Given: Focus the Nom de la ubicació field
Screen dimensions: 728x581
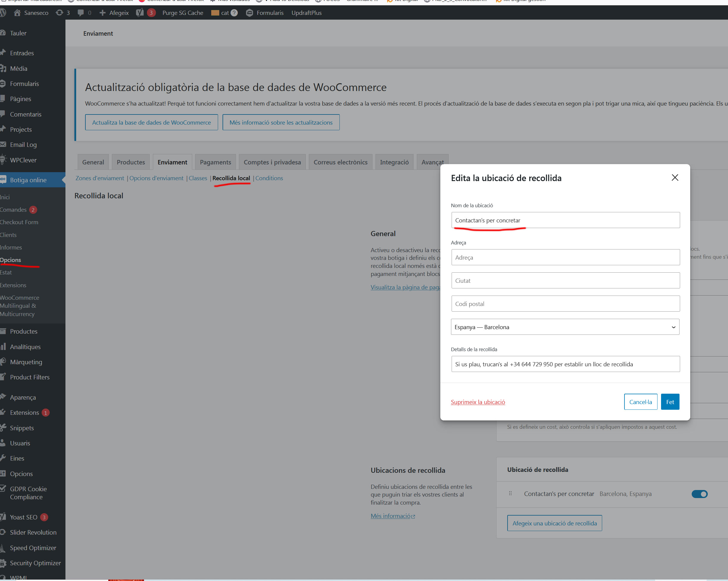Looking at the screenshot, I should pos(566,220).
